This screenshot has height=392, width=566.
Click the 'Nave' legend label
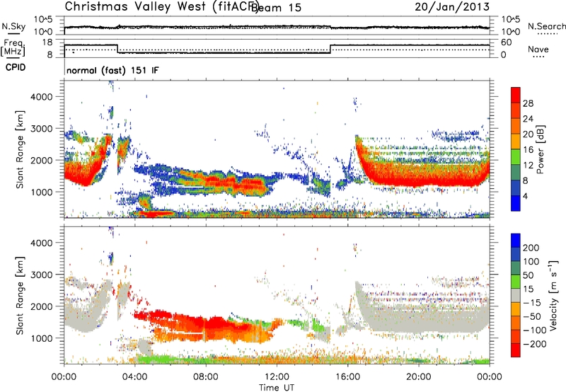tap(538, 50)
